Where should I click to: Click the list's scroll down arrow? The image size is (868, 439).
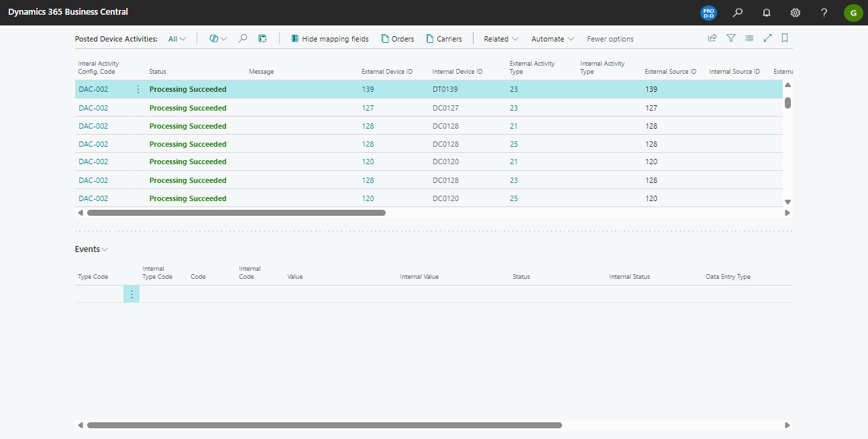point(788,202)
